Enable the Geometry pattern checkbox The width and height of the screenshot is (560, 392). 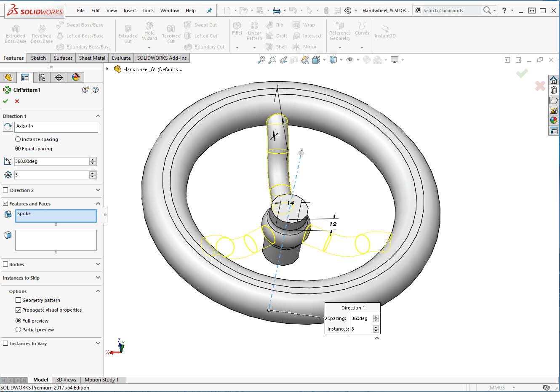pos(19,300)
